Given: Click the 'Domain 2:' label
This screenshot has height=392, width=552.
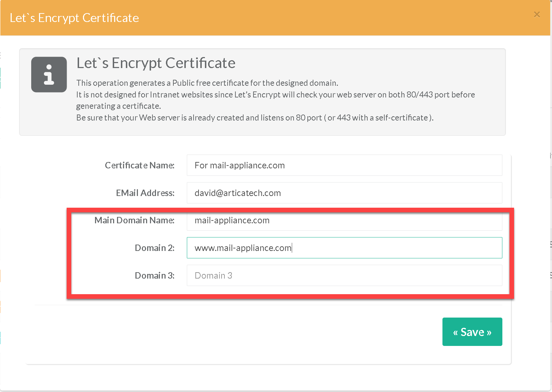Looking at the screenshot, I should click(x=154, y=248).
